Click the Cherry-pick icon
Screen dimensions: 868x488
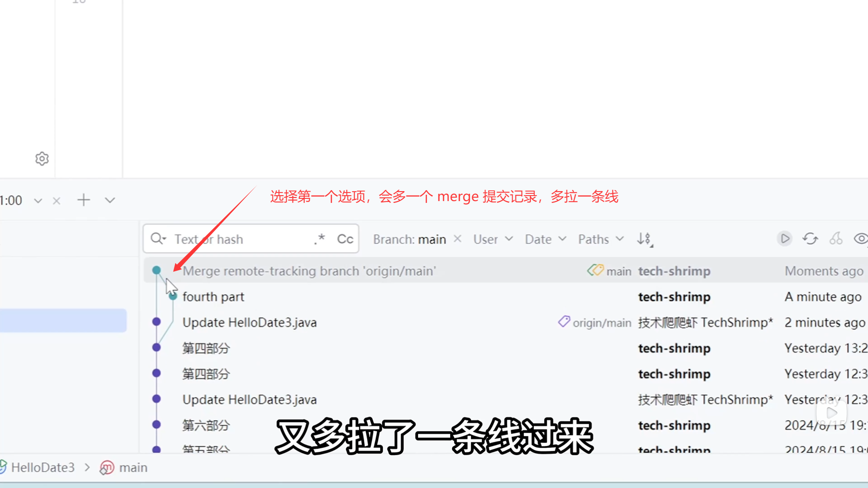click(836, 239)
